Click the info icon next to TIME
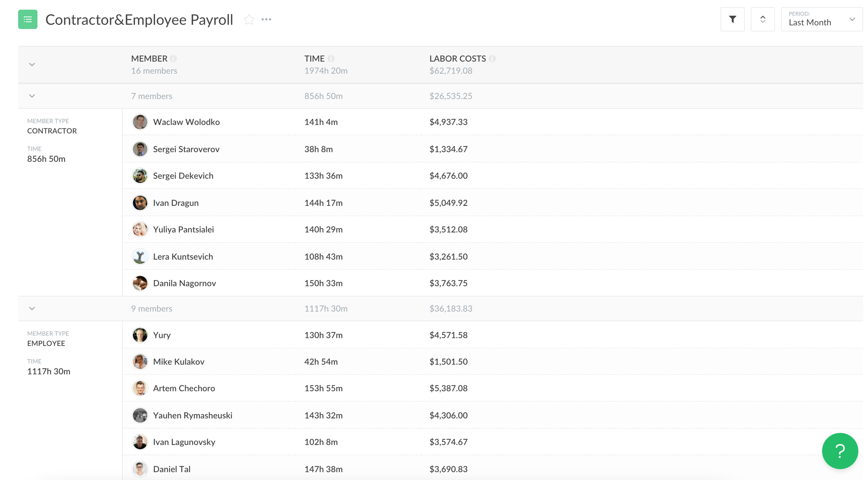Viewport: 868px width, 480px height. point(331,59)
